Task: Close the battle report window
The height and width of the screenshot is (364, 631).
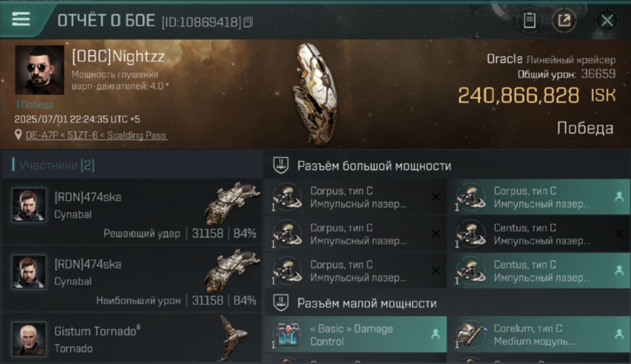Action: pos(607,20)
